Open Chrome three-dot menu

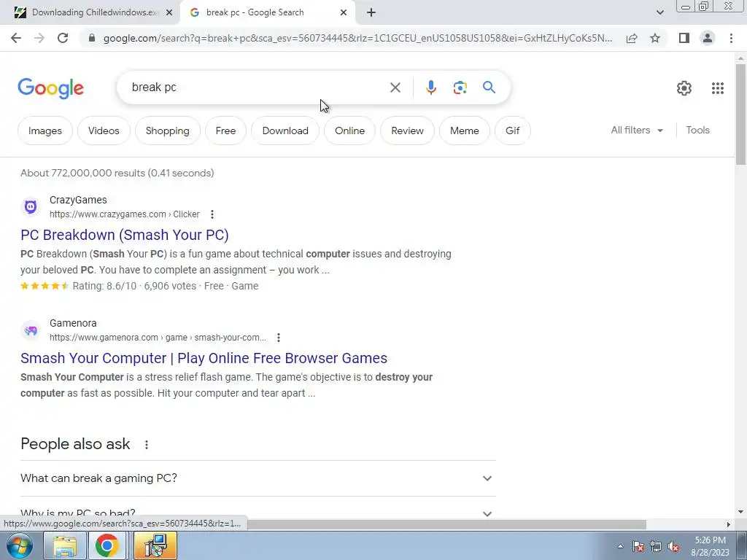click(731, 38)
